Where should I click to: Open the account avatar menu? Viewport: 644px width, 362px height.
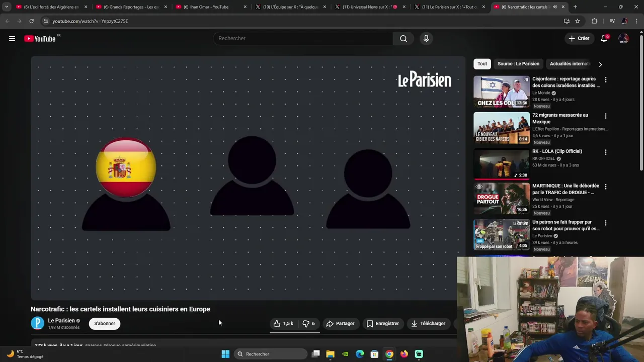pos(623,39)
